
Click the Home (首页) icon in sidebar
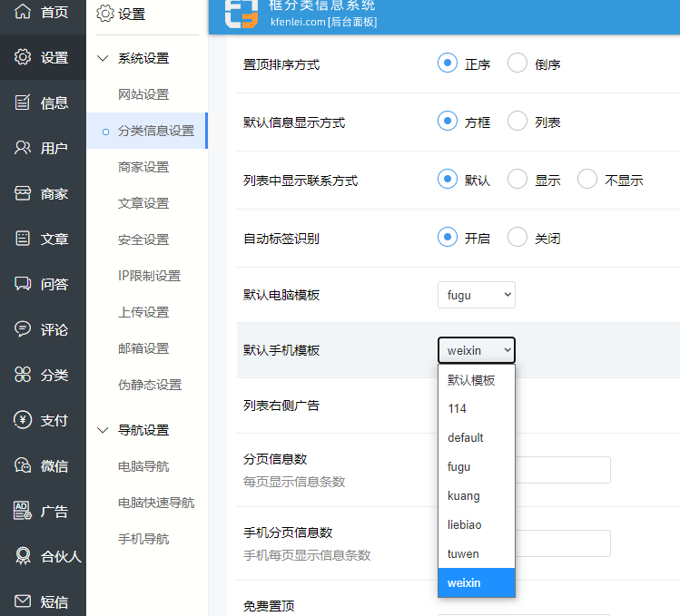[23, 13]
